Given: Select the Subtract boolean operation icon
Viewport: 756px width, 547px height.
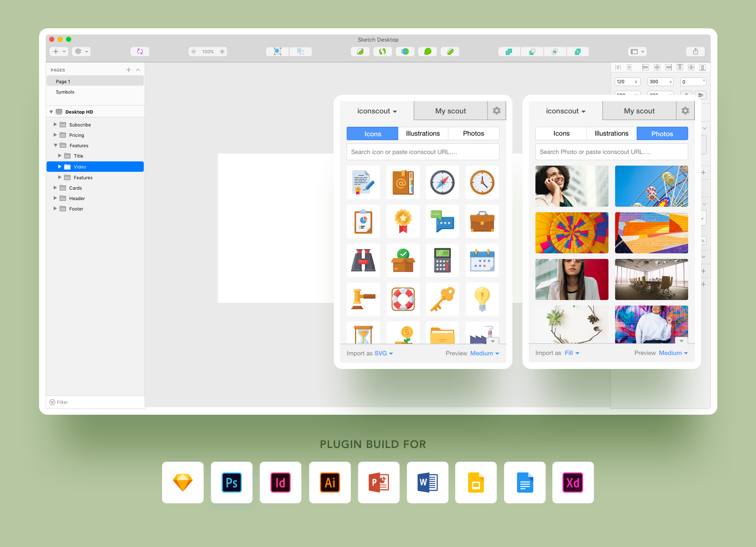Looking at the screenshot, I should pos(532,51).
